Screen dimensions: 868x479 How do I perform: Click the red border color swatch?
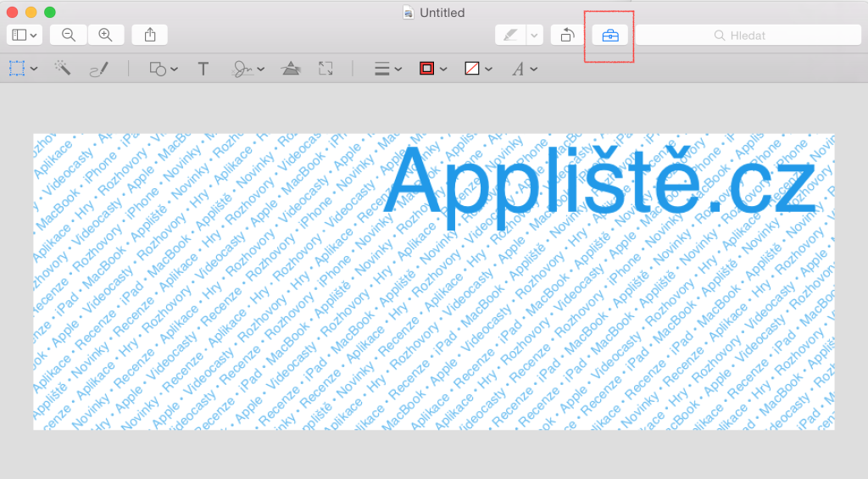tap(427, 69)
